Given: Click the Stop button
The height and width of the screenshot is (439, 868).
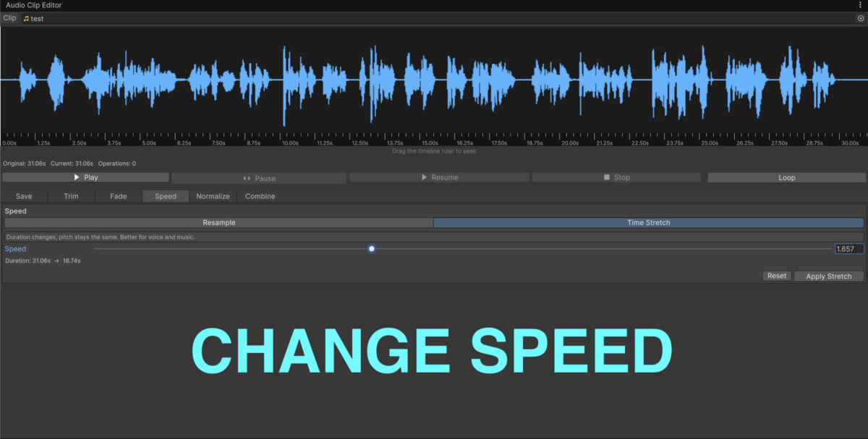Looking at the screenshot, I should tap(616, 177).
